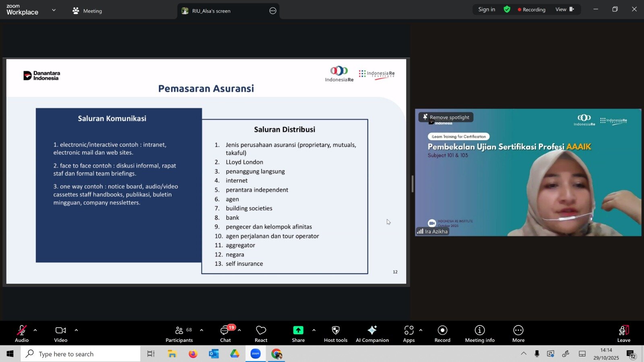Open the Chat panel
The image size is (644, 362).
[x=225, y=333]
